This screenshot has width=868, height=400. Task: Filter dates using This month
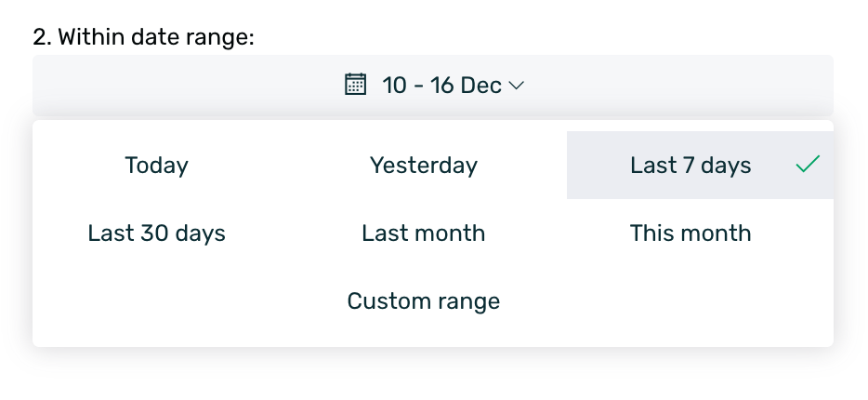[690, 233]
